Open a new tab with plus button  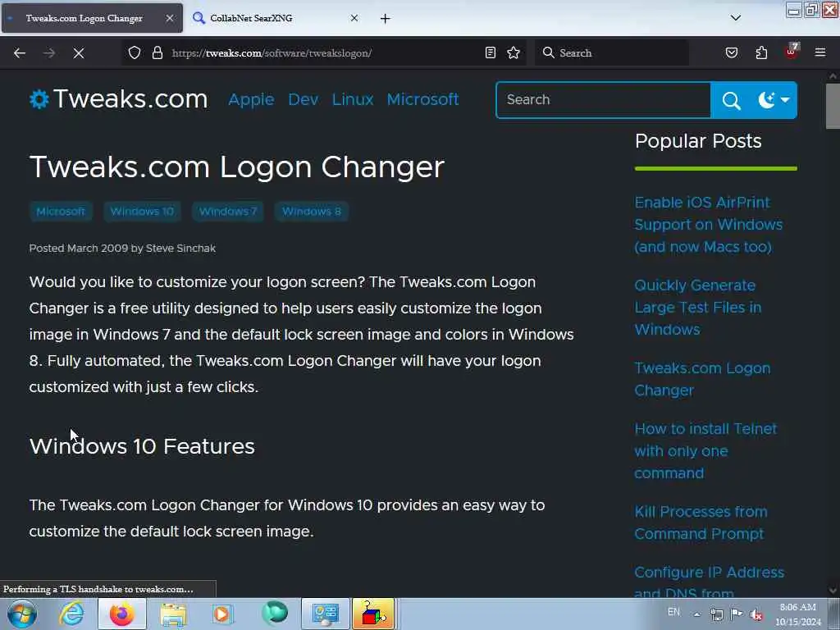pyautogui.click(x=386, y=18)
